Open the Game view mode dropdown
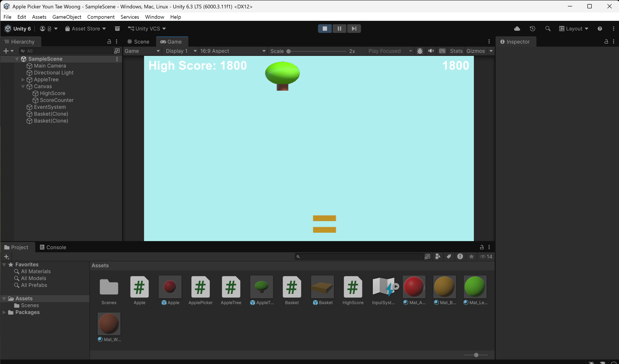Screen dimensions: 619x364 [x=143, y=51]
